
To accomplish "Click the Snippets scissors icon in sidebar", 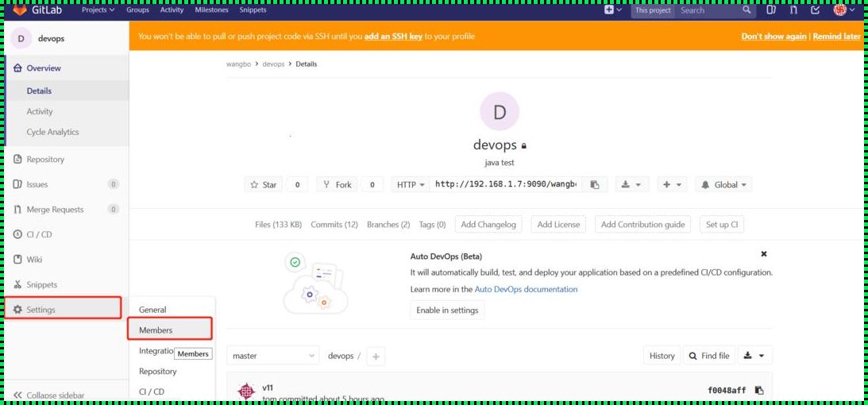I will pos(17,284).
